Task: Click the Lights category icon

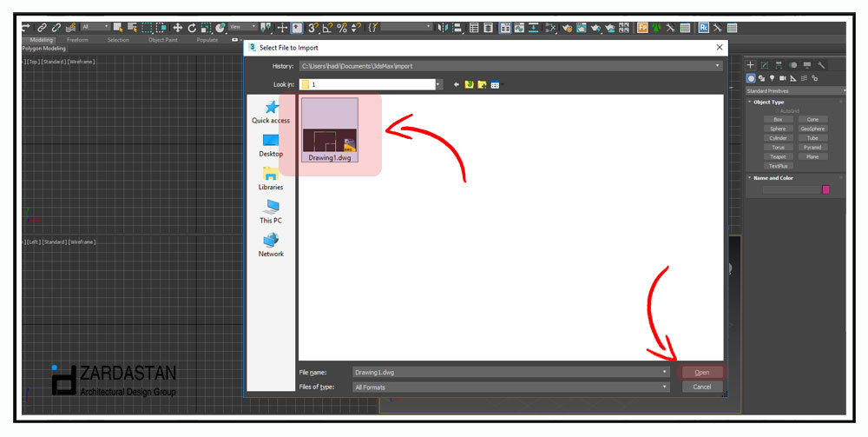Action: pos(773,78)
